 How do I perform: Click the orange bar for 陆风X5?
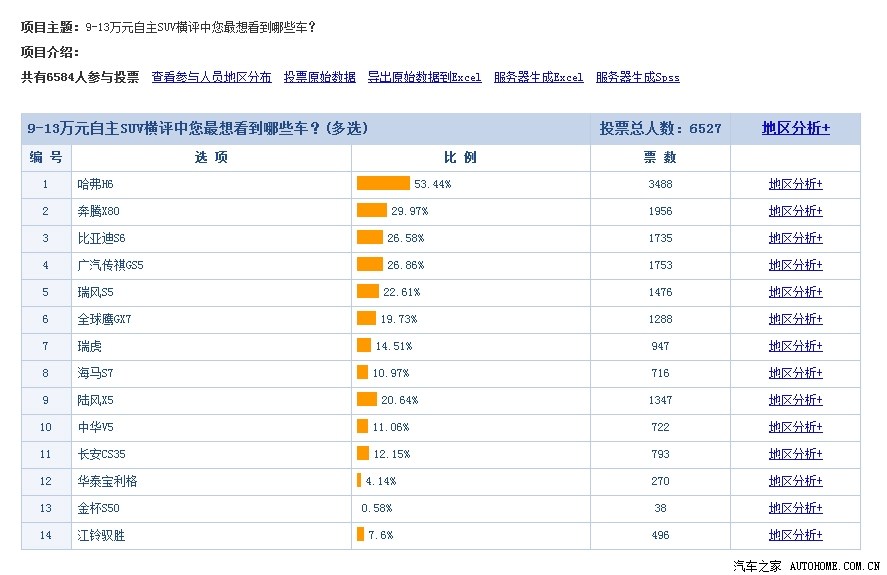[x=367, y=400]
